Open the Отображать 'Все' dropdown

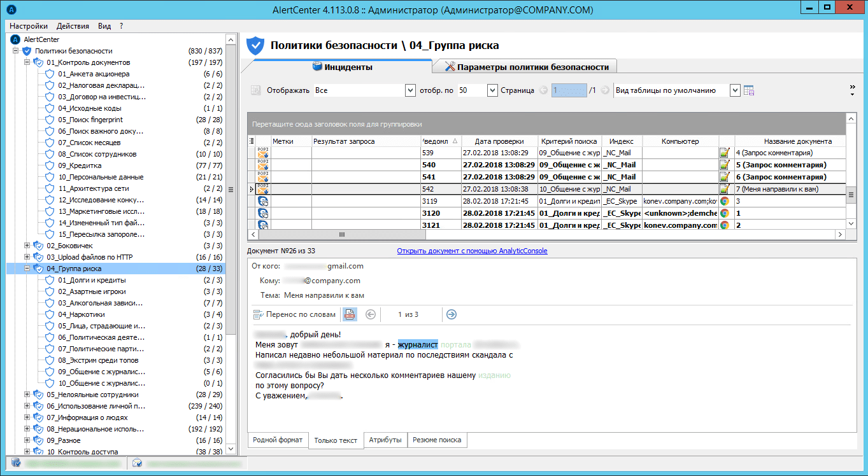[410, 91]
